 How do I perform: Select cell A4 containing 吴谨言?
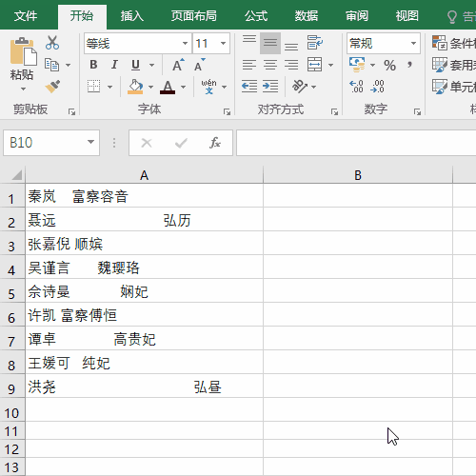pyautogui.click(x=145, y=268)
